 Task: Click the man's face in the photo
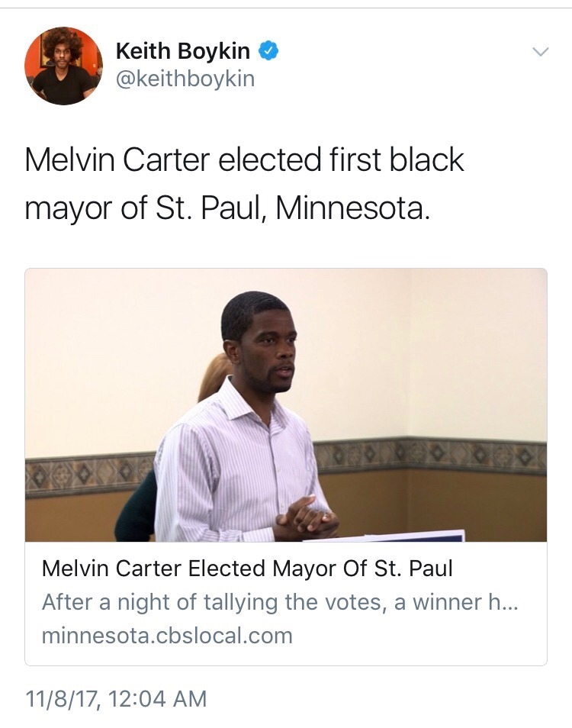tap(263, 351)
